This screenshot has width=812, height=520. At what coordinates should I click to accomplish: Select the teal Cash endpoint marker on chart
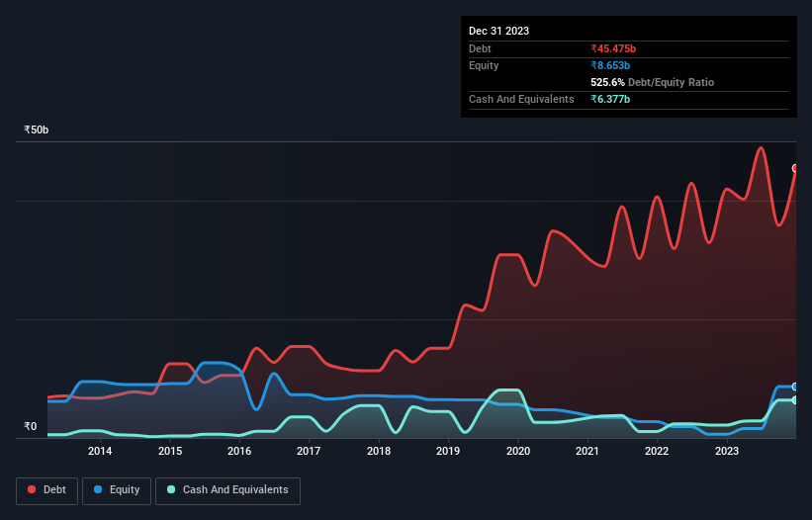[795, 400]
